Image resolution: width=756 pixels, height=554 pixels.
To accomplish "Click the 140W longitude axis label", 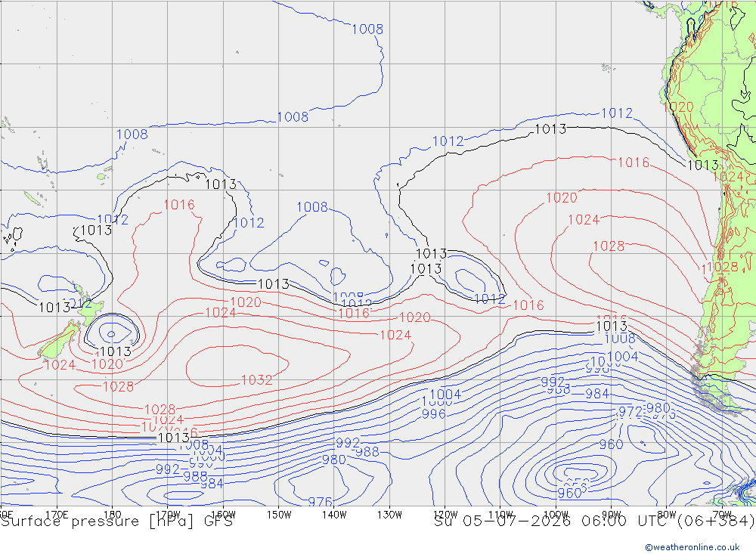I will click(x=334, y=514).
